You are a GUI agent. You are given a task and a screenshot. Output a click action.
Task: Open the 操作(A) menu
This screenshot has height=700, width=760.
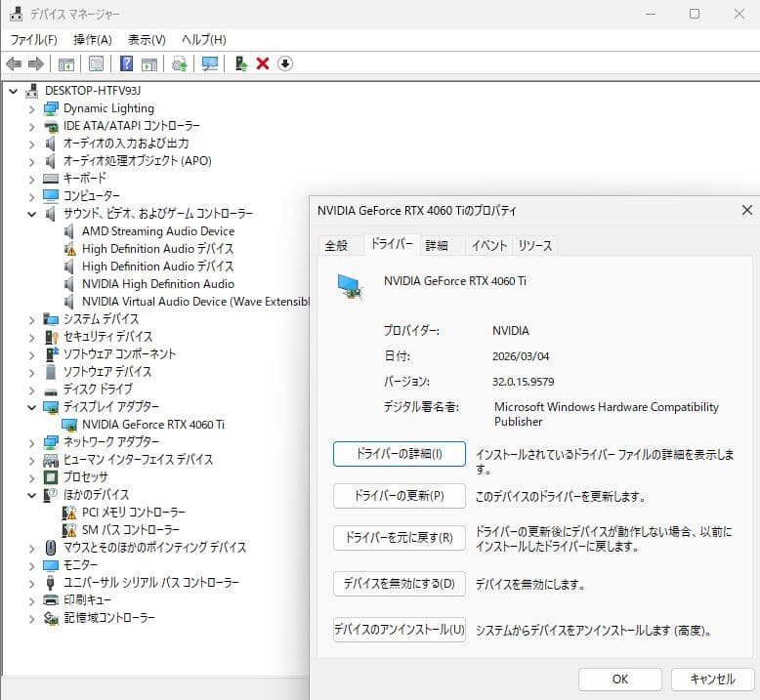[x=93, y=40]
